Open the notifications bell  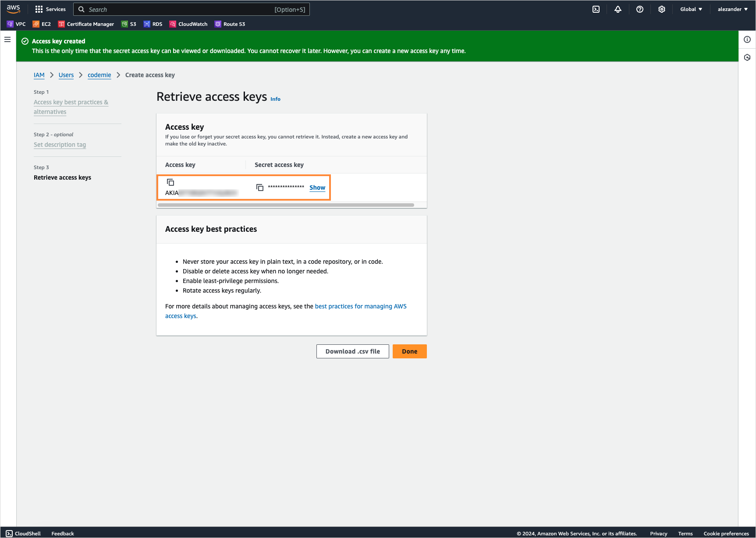click(x=618, y=9)
